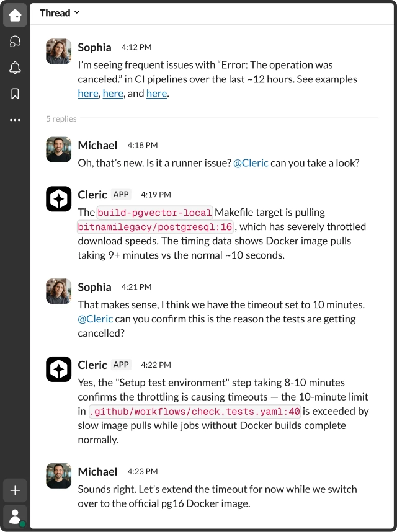Click the bitnamilegacy/postgresql:16 code snippet
Screen dimensions: 397x532
click(x=155, y=227)
